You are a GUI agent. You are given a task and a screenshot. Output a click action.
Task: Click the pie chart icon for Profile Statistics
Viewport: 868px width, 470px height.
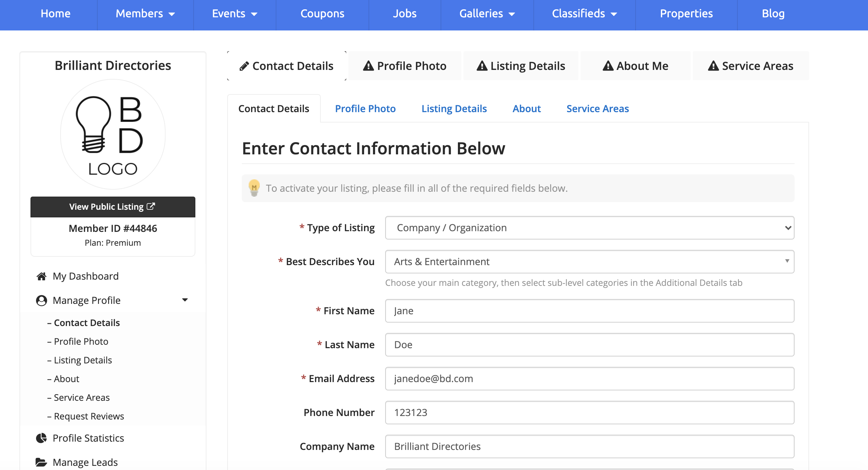(42, 438)
